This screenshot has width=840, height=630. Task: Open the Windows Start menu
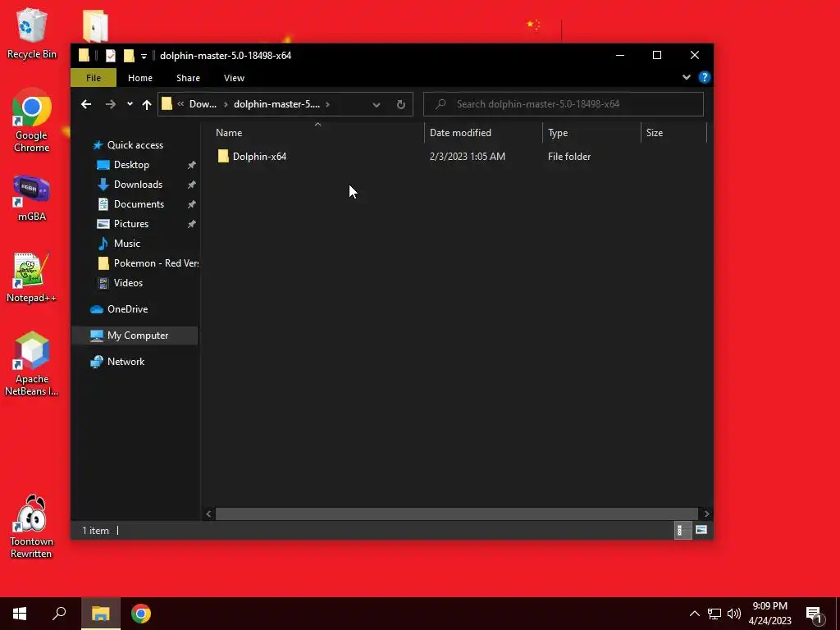coord(20,614)
